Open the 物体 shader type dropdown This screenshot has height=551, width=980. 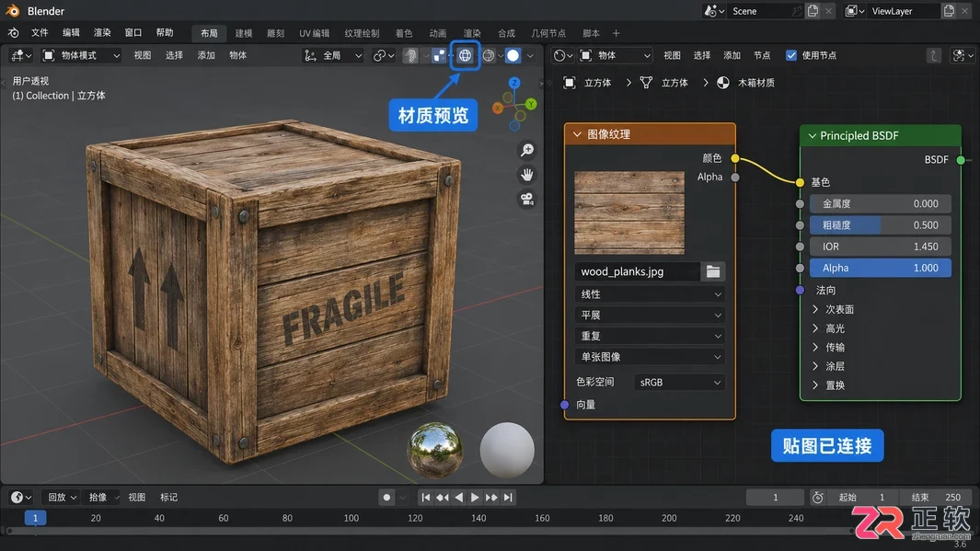(616, 55)
